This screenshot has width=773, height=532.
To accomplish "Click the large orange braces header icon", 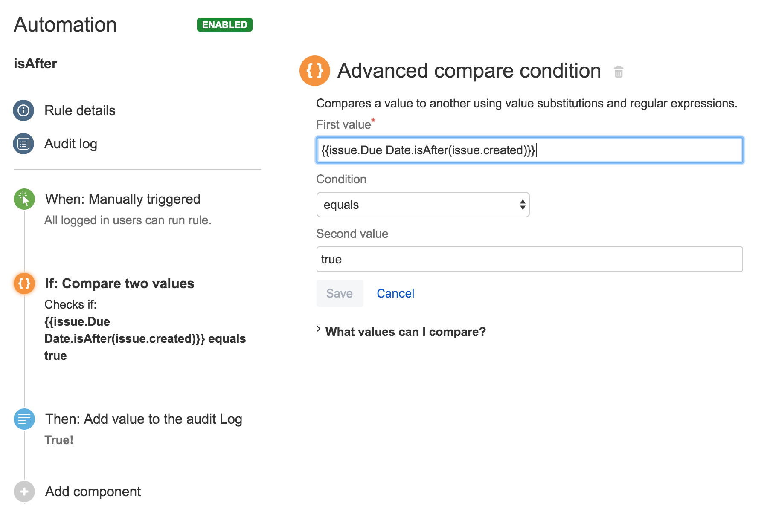I will click(x=314, y=71).
